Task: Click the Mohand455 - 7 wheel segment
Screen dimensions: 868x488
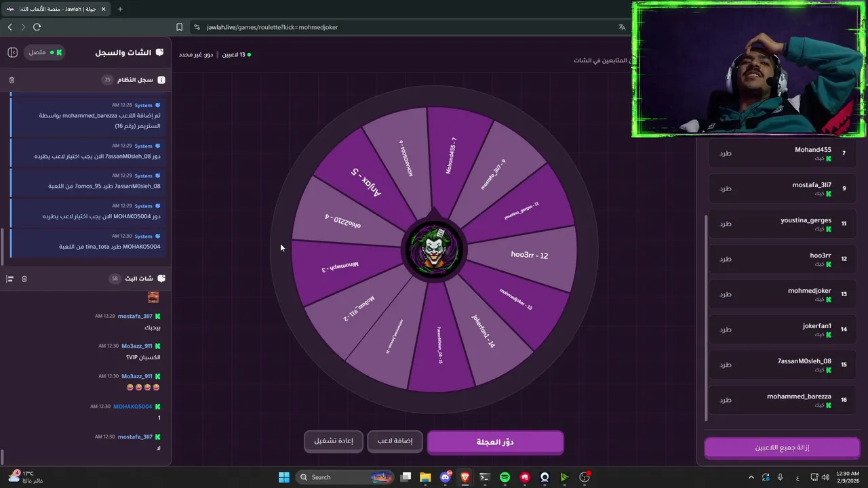Action: pyautogui.click(x=452, y=155)
